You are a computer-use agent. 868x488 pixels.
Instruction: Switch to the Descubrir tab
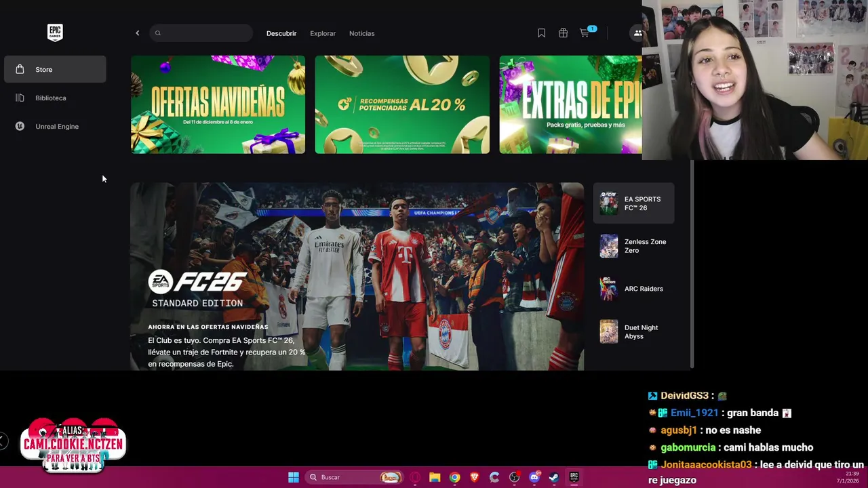281,33
